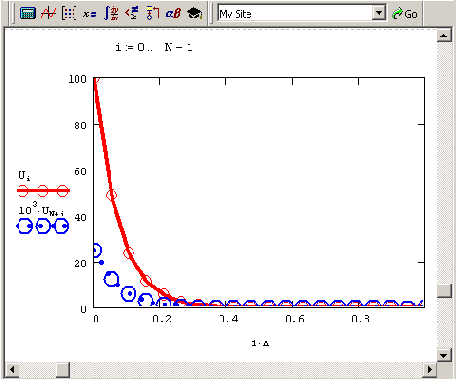Click the 10³·U legend label
The image size is (456, 379).
41,209
